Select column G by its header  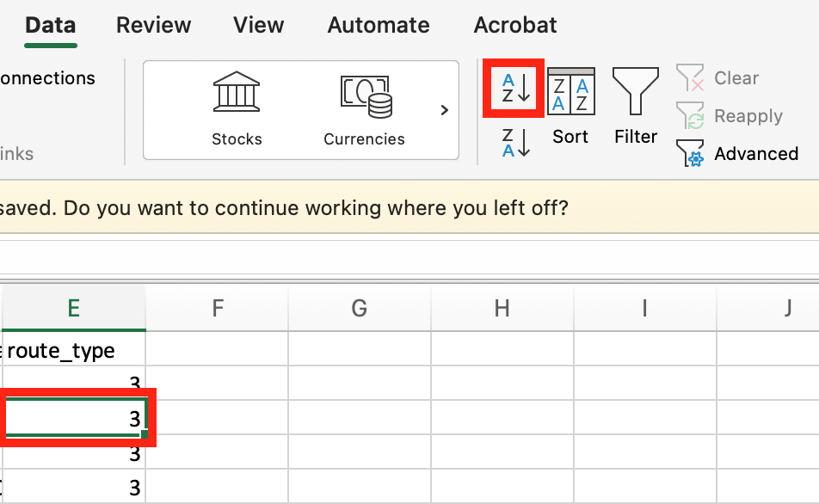(359, 307)
